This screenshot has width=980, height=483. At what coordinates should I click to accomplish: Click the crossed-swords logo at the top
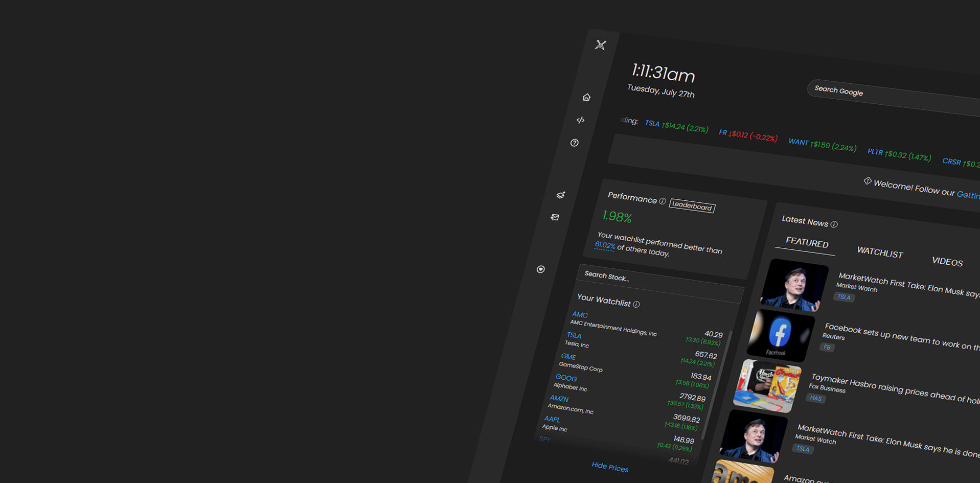click(x=600, y=45)
